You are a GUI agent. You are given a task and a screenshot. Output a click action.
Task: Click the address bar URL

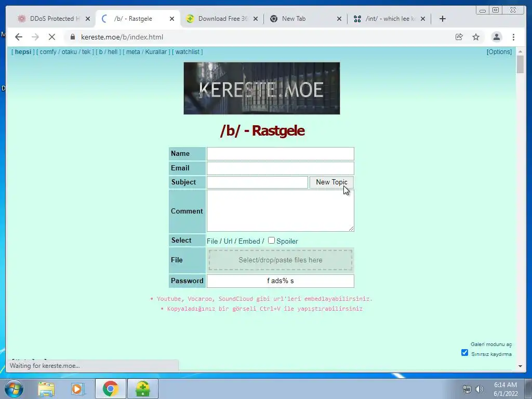click(122, 37)
